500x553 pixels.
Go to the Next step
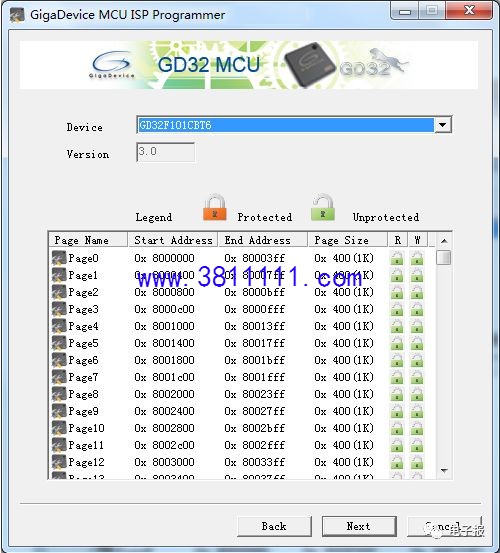pyautogui.click(x=359, y=527)
